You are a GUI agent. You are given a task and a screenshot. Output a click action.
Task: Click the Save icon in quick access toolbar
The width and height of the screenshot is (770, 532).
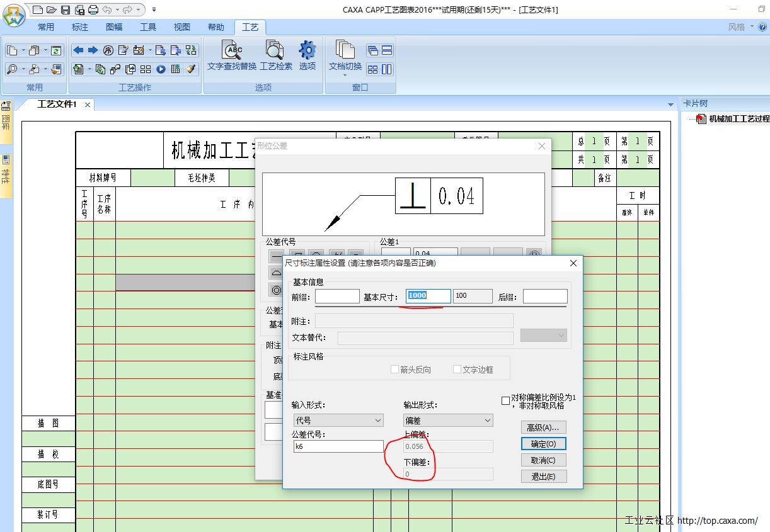tap(66, 9)
